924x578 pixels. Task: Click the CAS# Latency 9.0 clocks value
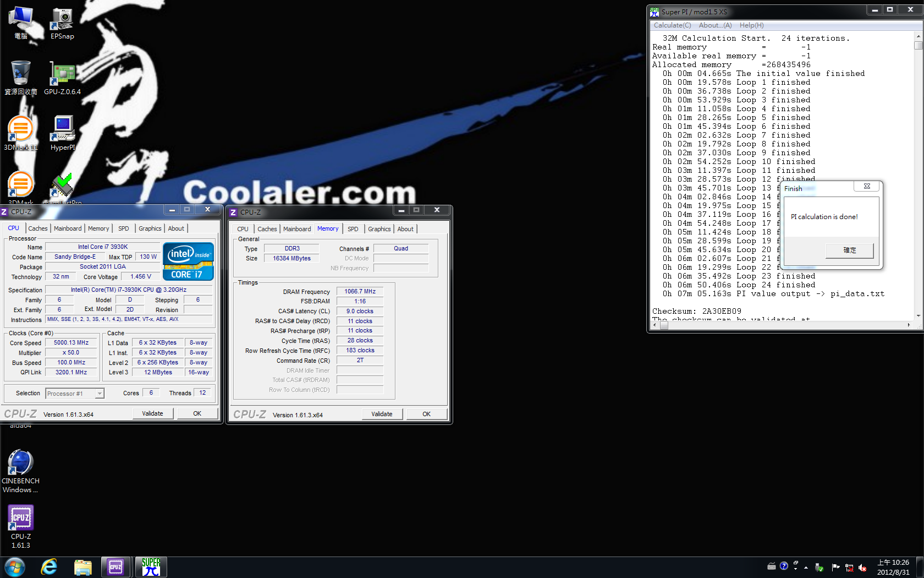(x=360, y=312)
